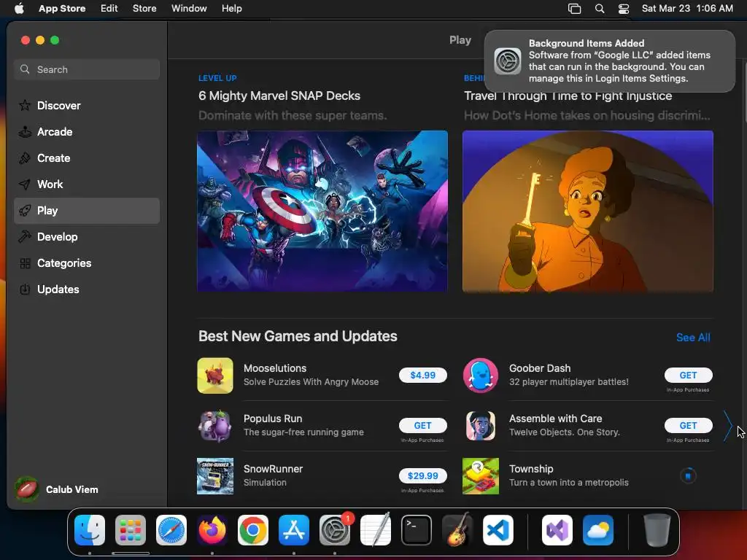Viewport: 747px width, 560px height.
Task: Open the Mooselutions app icon
Action: (215, 376)
